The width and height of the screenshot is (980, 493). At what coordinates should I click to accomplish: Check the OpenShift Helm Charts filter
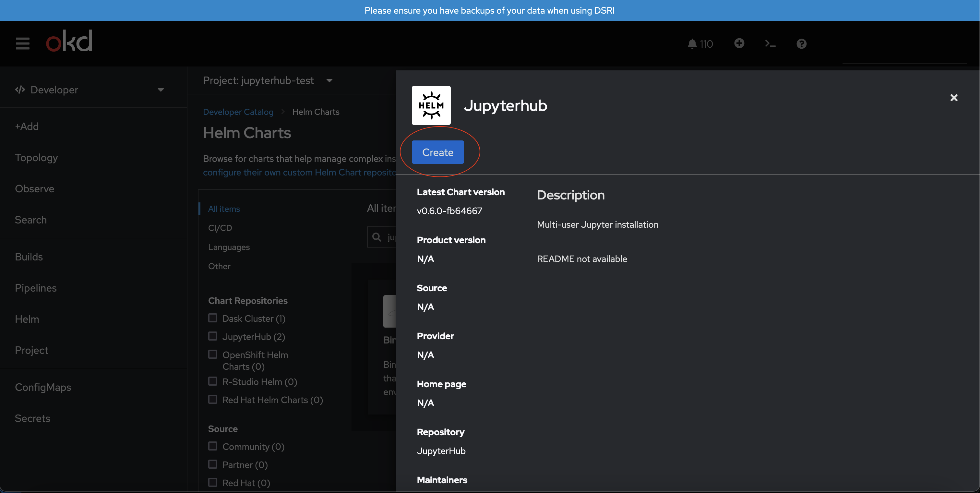213,355
